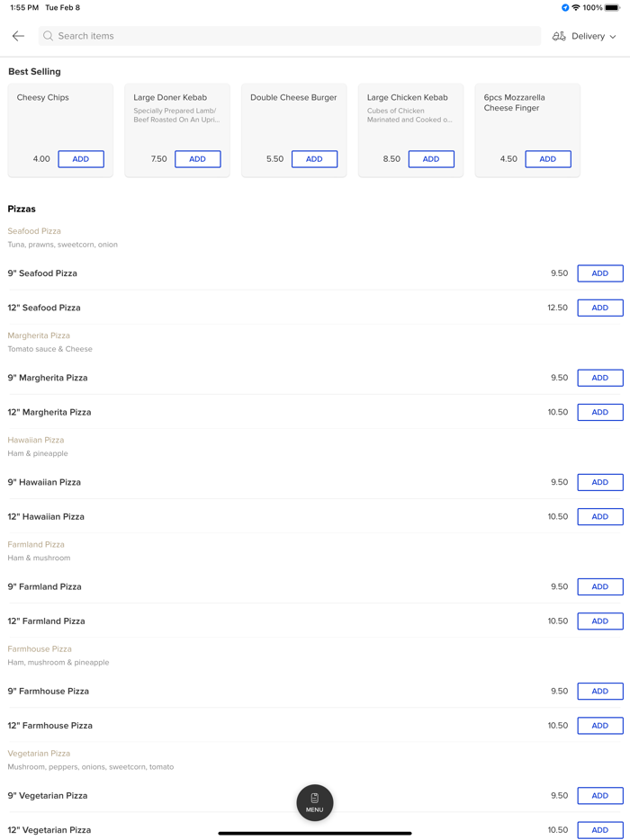The height and width of the screenshot is (840, 630).
Task: Add the 12" Farmland Pizza
Action: click(600, 621)
